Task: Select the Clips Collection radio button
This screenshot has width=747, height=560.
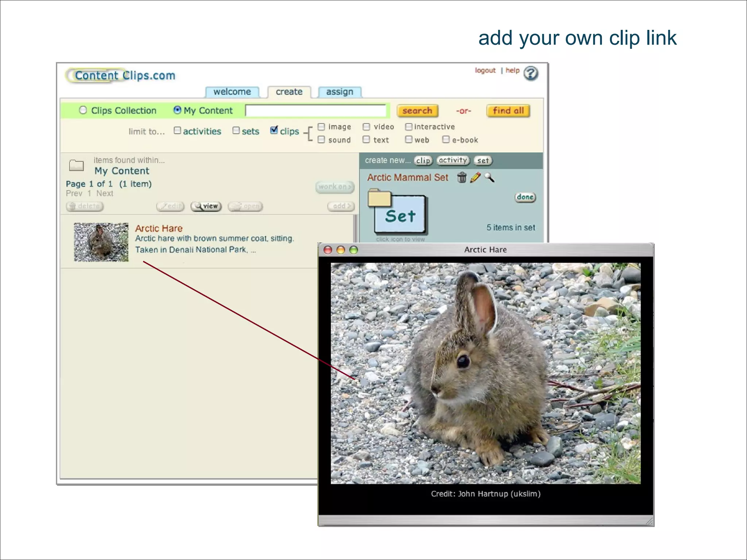Action: point(83,110)
